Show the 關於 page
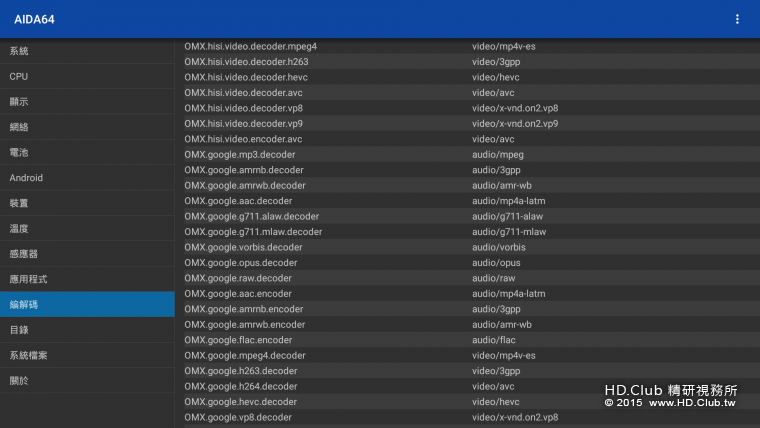Viewport: 760px width, 428px height. click(87, 380)
